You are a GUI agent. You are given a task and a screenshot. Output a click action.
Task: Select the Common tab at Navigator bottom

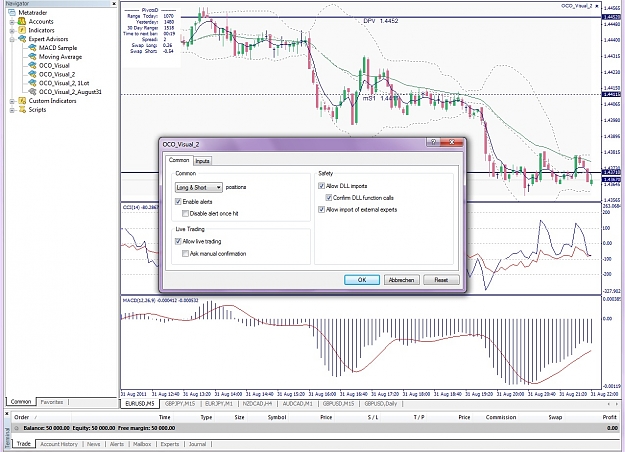point(21,401)
